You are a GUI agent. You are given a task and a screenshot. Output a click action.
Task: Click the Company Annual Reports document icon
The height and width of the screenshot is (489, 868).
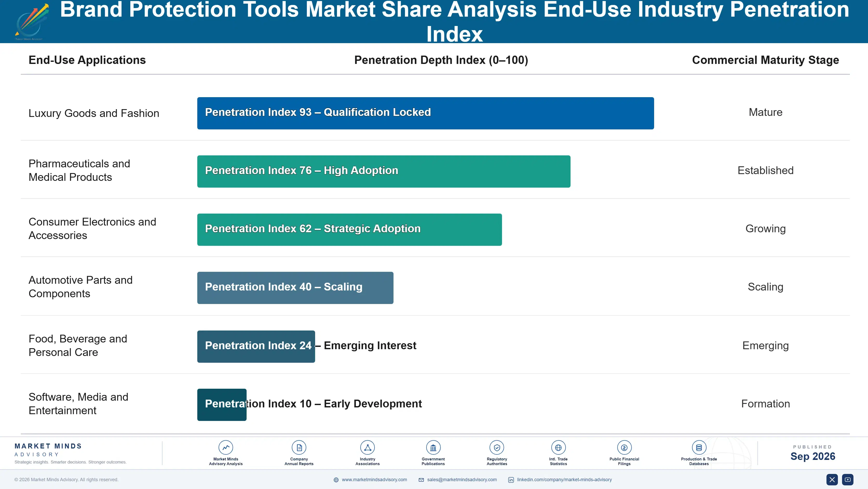(x=299, y=447)
